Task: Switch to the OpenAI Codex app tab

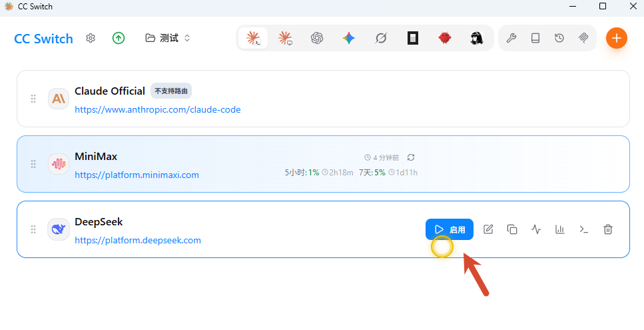Action: point(316,38)
